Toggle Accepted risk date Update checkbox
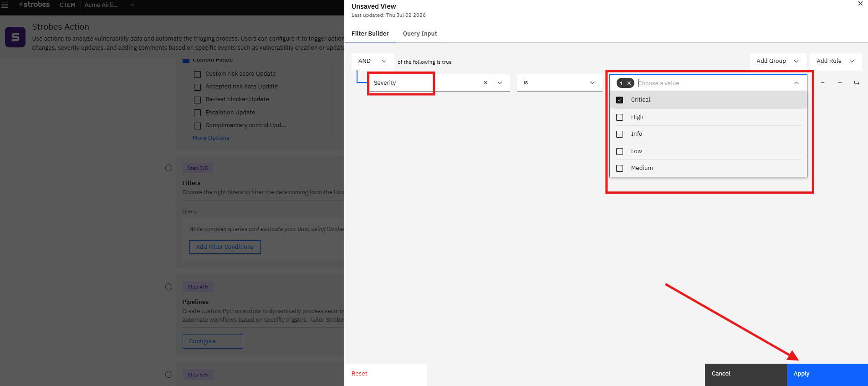 (x=197, y=87)
